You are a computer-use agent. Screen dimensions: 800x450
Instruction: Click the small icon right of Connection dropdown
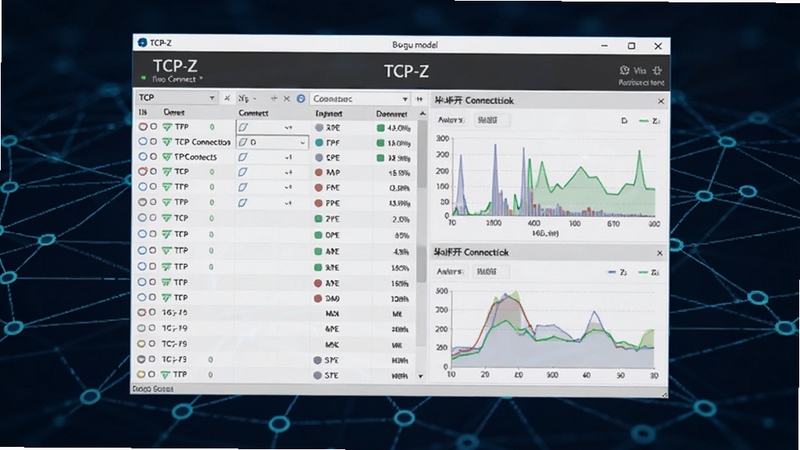coord(419,99)
